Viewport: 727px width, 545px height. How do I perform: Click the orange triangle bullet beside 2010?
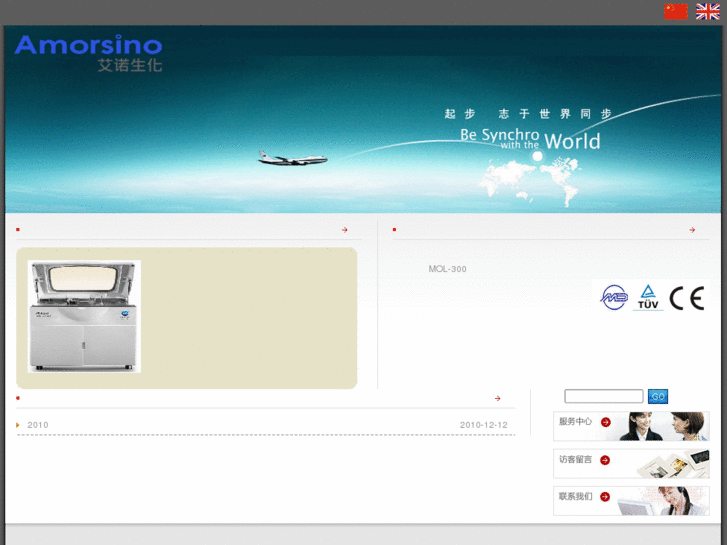[18, 425]
